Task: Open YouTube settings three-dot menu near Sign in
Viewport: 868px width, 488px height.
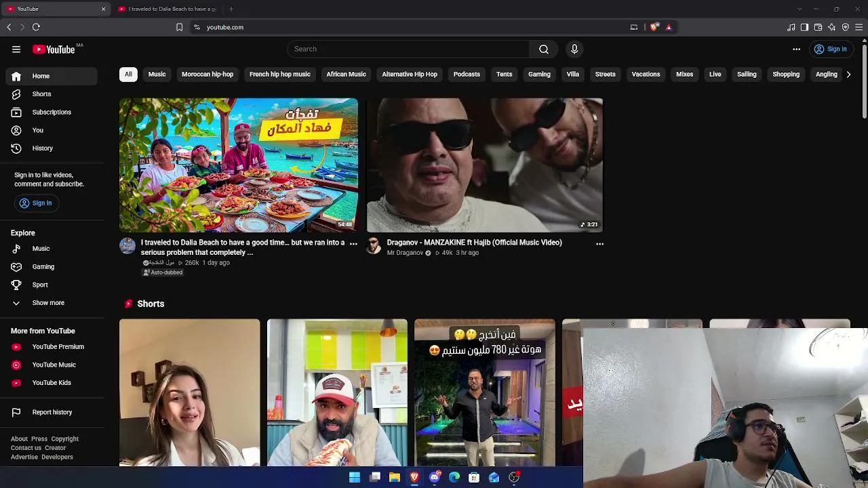Action: pyautogui.click(x=797, y=49)
